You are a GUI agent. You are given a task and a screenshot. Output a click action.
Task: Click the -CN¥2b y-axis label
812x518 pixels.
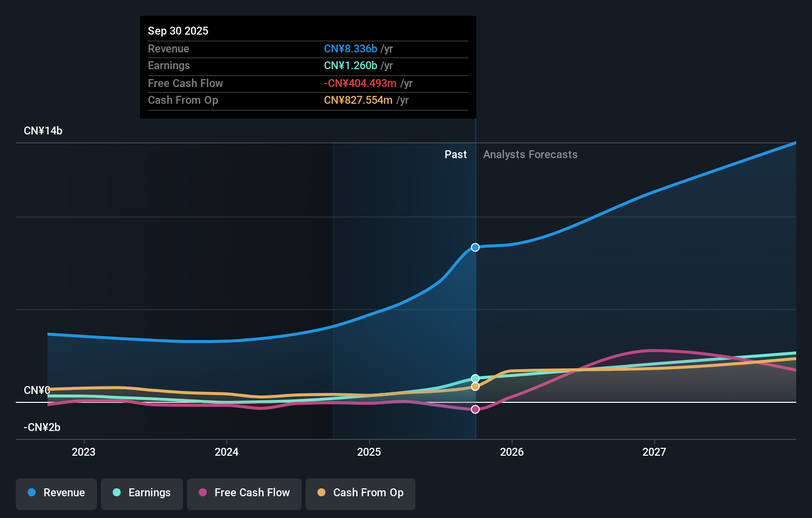point(42,428)
